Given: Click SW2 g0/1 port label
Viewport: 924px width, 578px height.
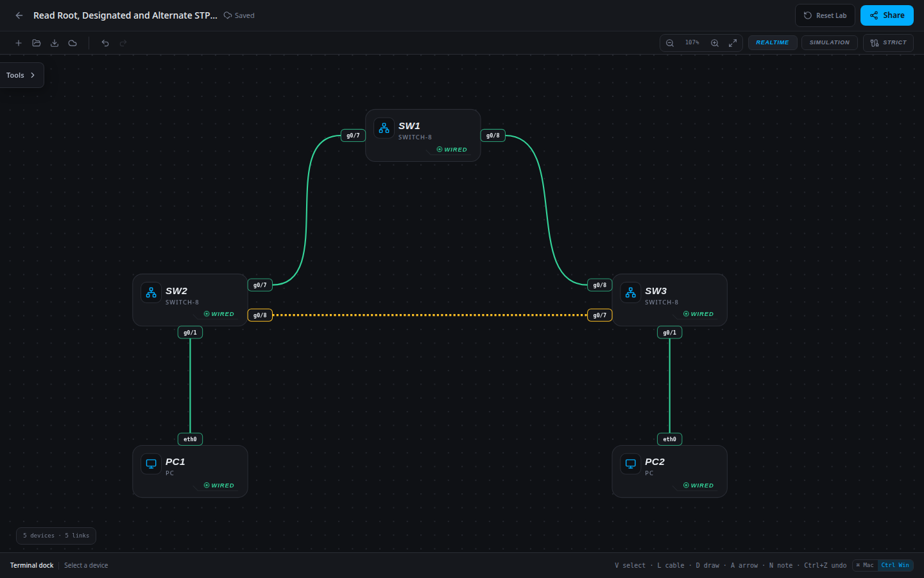Looking at the screenshot, I should pos(190,333).
